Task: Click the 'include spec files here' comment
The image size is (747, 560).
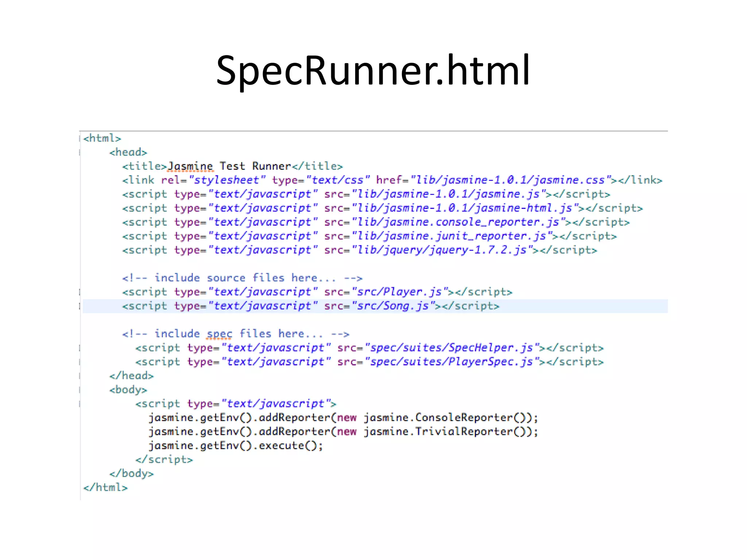Action: tap(236, 334)
